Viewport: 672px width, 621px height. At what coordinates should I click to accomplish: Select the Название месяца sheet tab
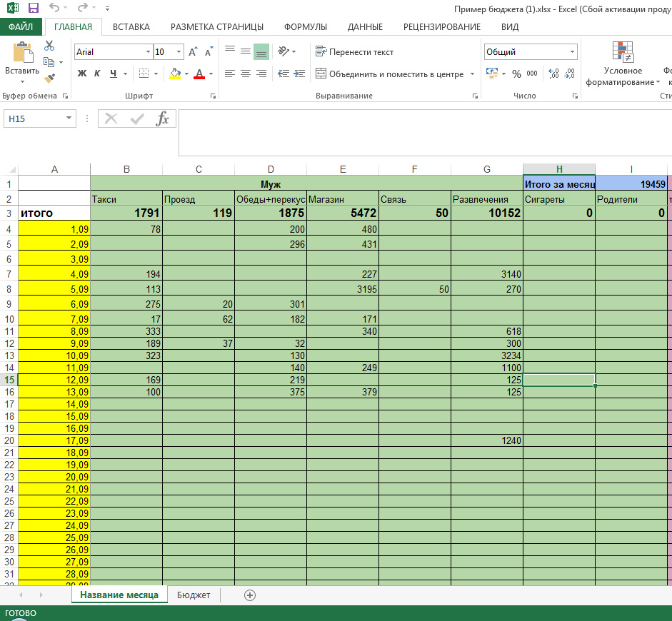[119, 595]
